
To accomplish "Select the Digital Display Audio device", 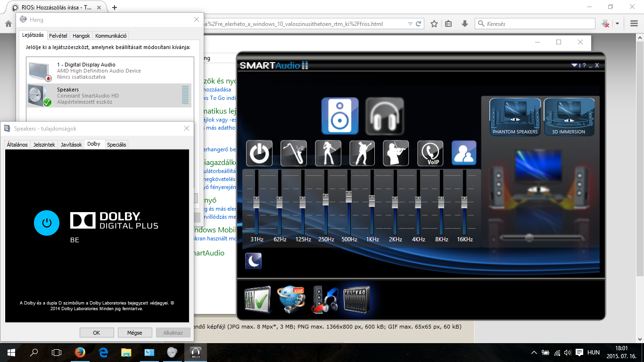I will pos(109,71).
